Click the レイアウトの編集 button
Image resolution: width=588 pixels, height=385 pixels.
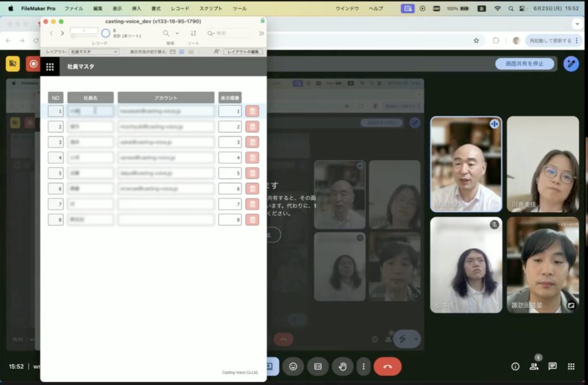tap(243, 52)
